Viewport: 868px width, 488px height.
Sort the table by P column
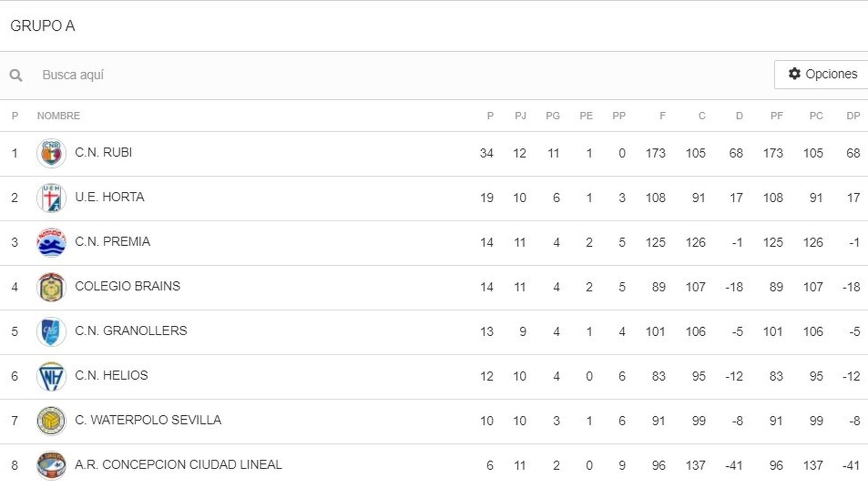490,115
